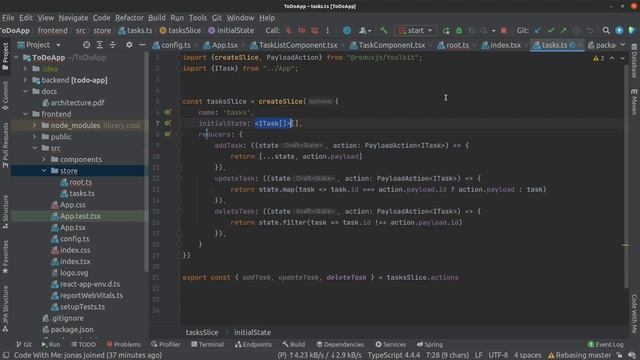
Task: Click the Code With Me users dropdown icon
Action: (x=364, y=31)
